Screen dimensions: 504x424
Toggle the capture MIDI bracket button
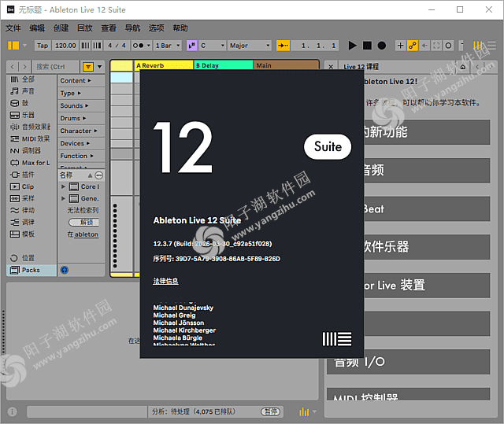[x=436, y=46]
